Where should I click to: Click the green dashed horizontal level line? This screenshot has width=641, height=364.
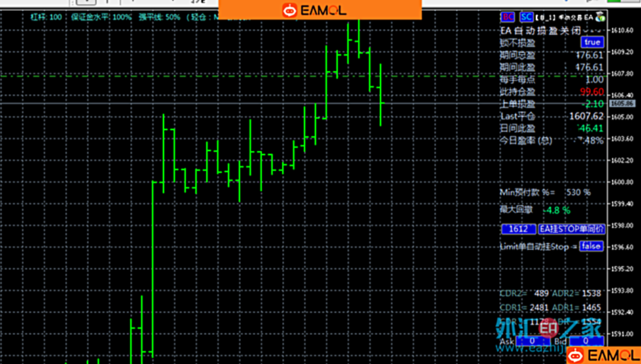pyautogui.click(x=203, y=77)
